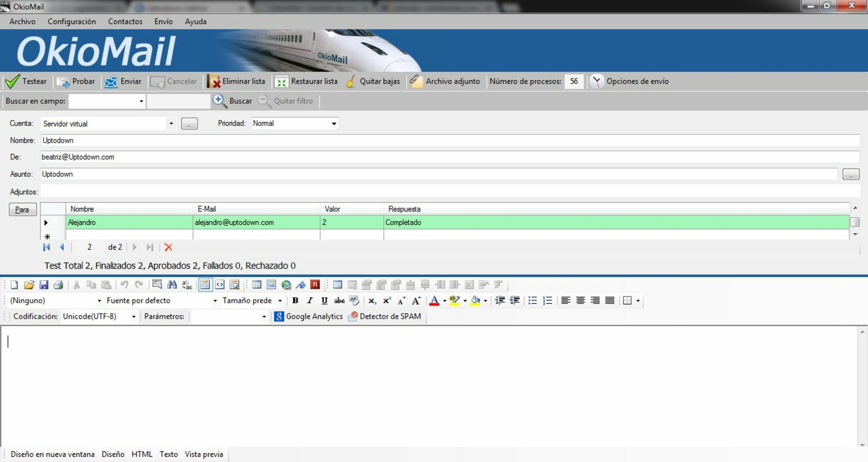Click the ellipsis button next to Asunto

tap(851, 174)
